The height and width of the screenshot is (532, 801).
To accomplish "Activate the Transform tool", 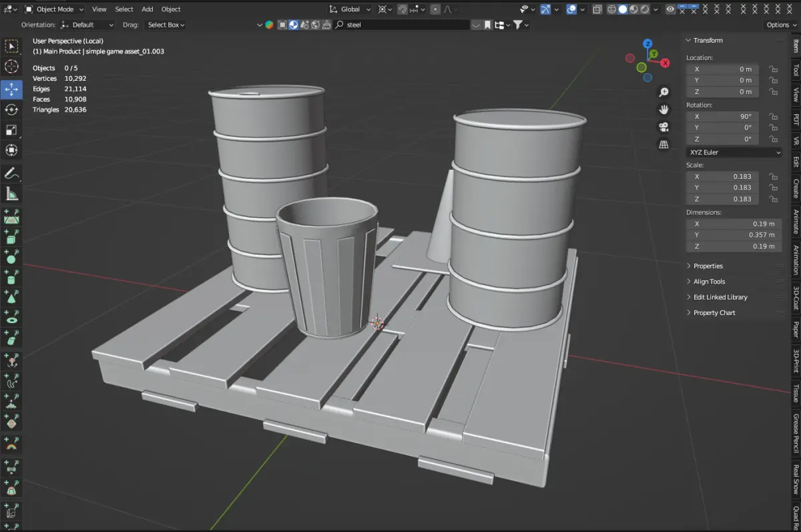I will [11, 150].
